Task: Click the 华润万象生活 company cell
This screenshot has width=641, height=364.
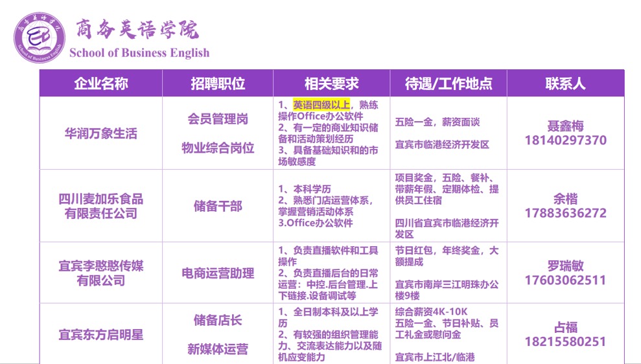Action: pyautogui.click(x=101, y=133)
